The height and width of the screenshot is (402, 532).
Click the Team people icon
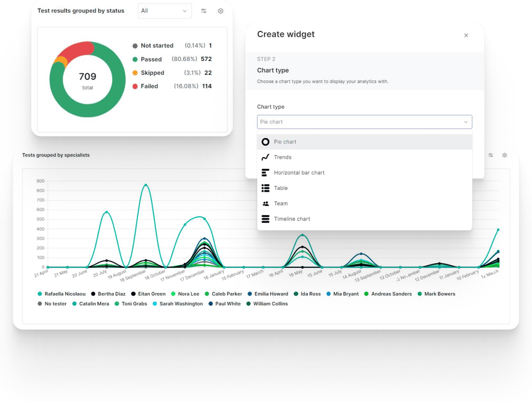[265, 204]
